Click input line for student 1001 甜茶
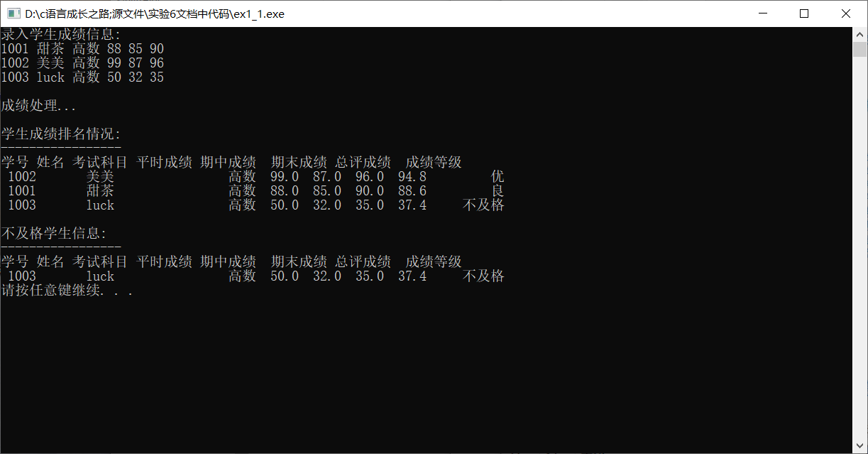This screenshot has height=454, width=868. point(82,48)
